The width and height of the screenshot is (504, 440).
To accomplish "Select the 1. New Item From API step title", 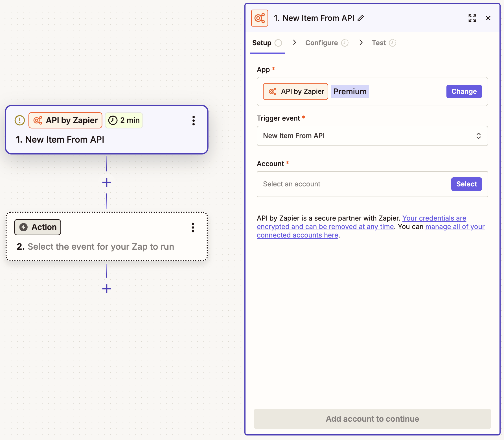I will coord(60,140).
